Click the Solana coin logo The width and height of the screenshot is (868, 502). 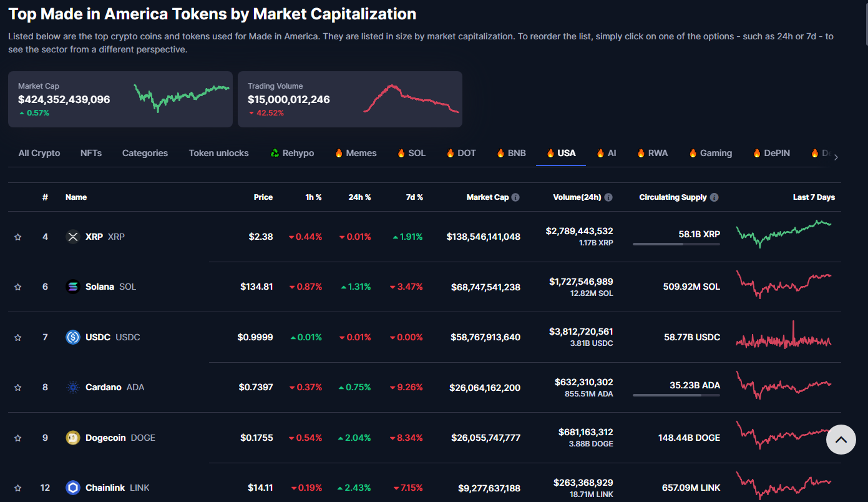(73, 287)
